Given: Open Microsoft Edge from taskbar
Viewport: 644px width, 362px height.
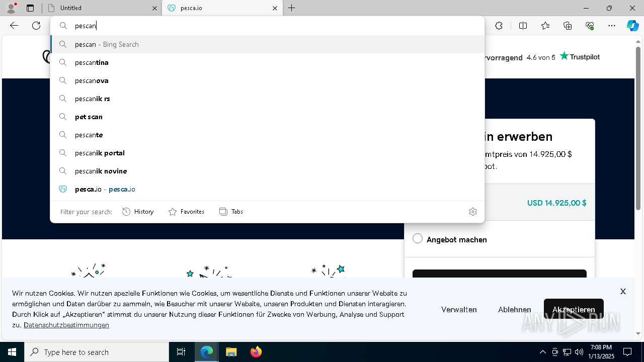Looking at the screenshot, I should point(207,352).
